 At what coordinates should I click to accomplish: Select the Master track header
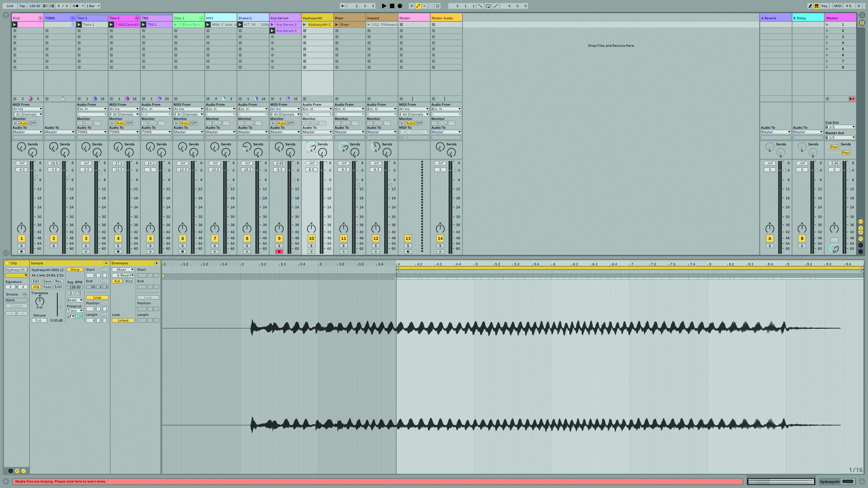point(840,18)
